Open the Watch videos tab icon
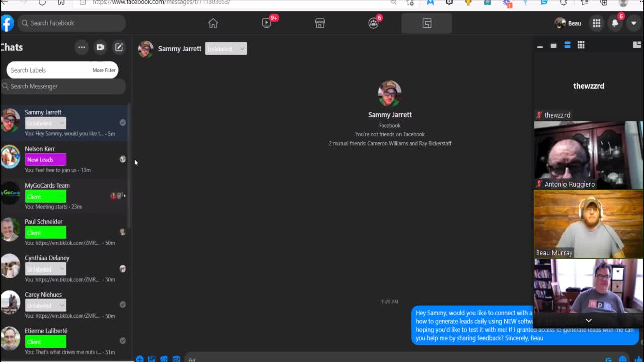644x362 pixels. coord(267,23)
